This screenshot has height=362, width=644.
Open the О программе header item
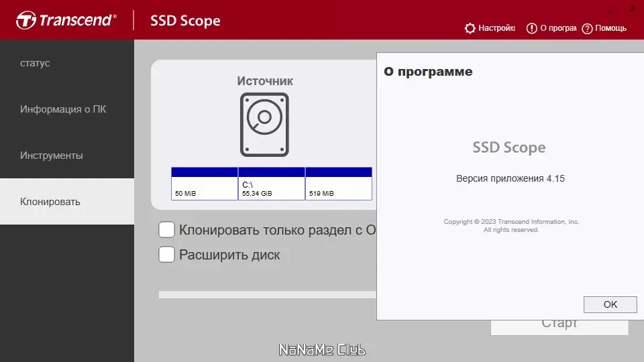[558, 28]
